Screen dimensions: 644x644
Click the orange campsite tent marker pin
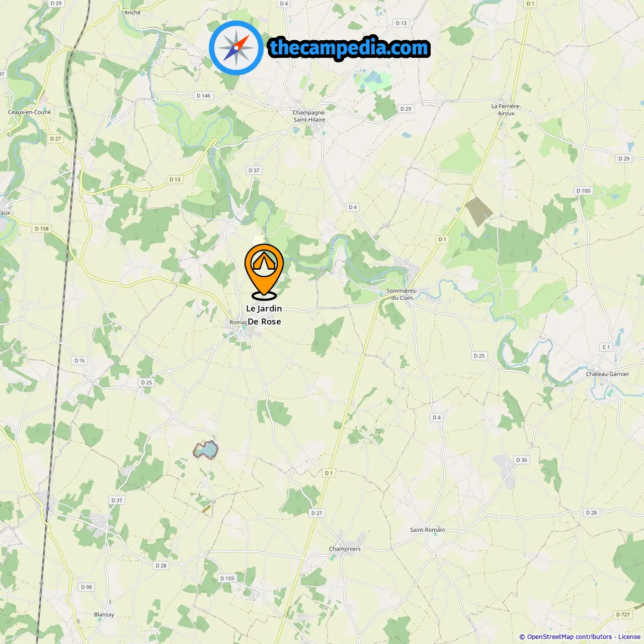tap(264, 271)
